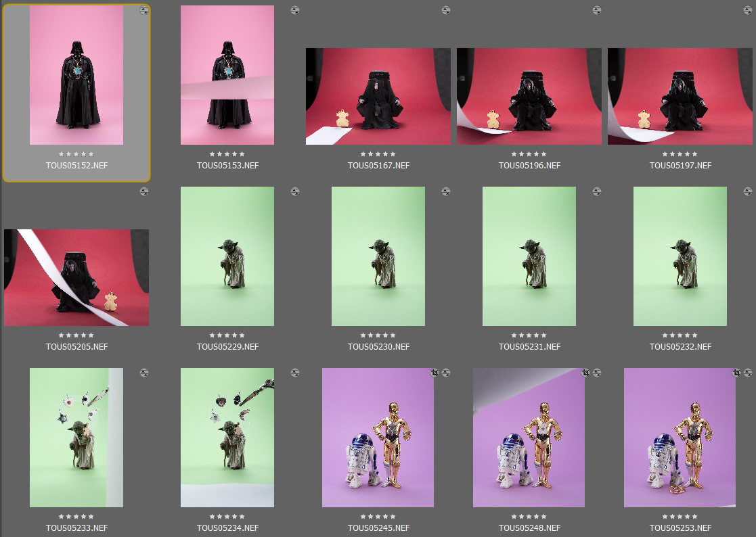The height and width of the screenshot is (537, 756).
Task: Click the settings badge on TOUS05233.NEF
Action: click(144, 372)
